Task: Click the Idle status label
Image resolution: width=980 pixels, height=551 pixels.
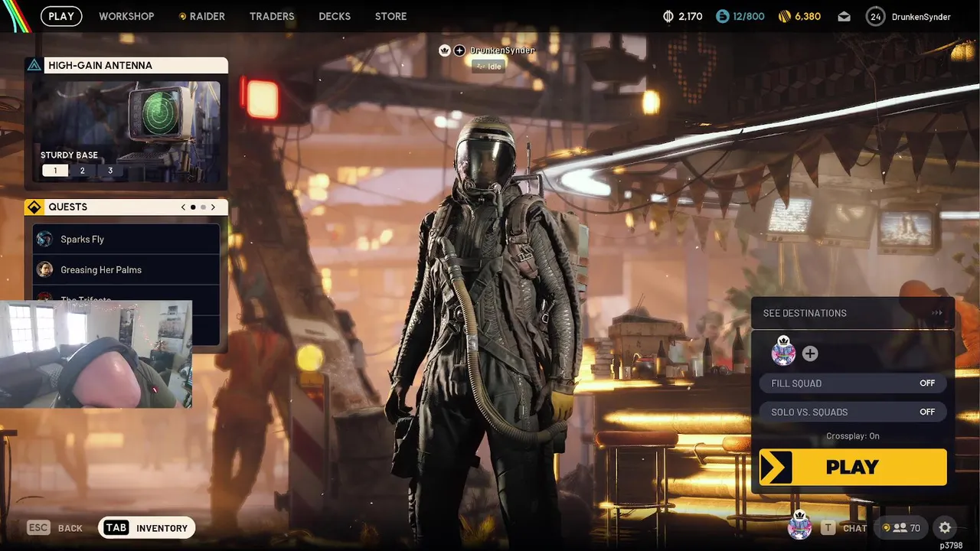Action: click(x=488, y=67)
